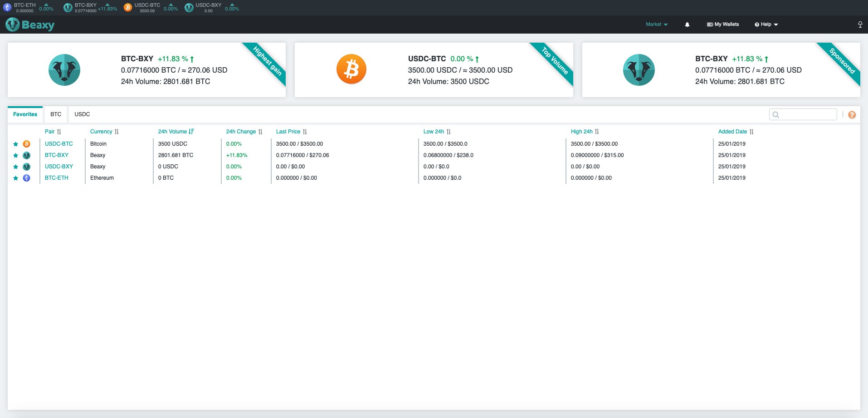Click the Beaxy logo in header

coord(30,25)
